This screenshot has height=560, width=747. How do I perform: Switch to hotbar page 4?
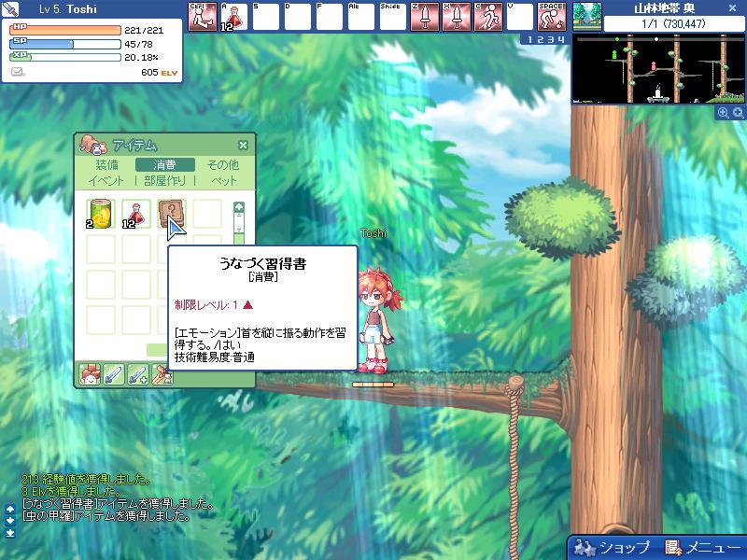(x=561, y=39)
